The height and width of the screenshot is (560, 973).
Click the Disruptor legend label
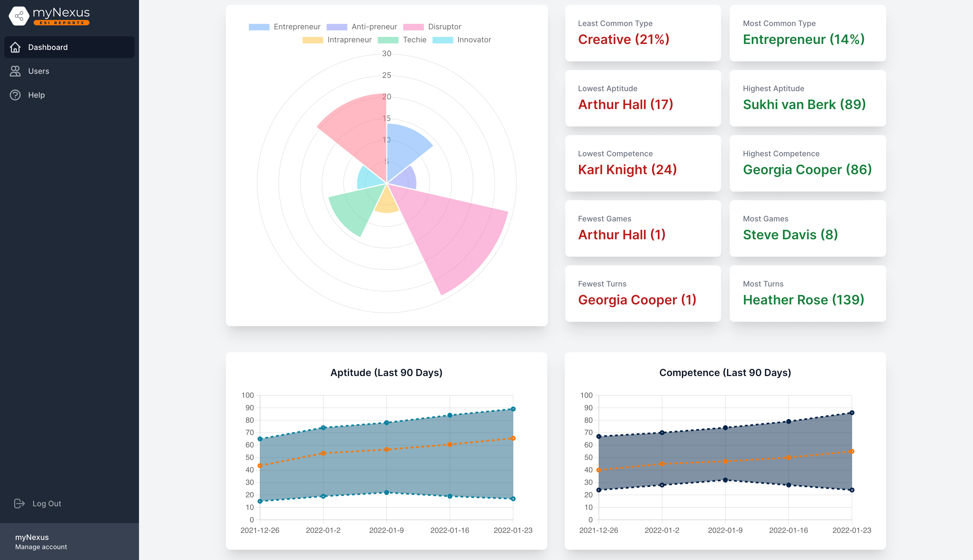(444, 27)
